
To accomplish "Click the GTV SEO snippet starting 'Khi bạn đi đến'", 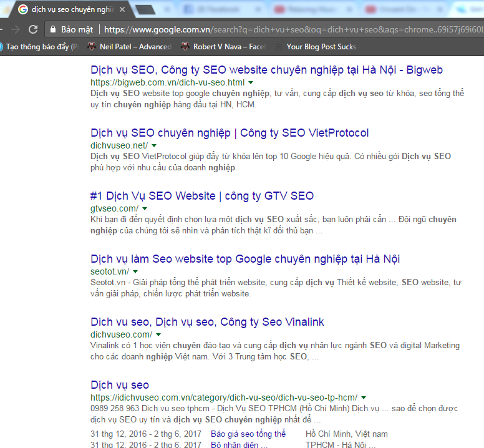I will (x=273, y=225).
